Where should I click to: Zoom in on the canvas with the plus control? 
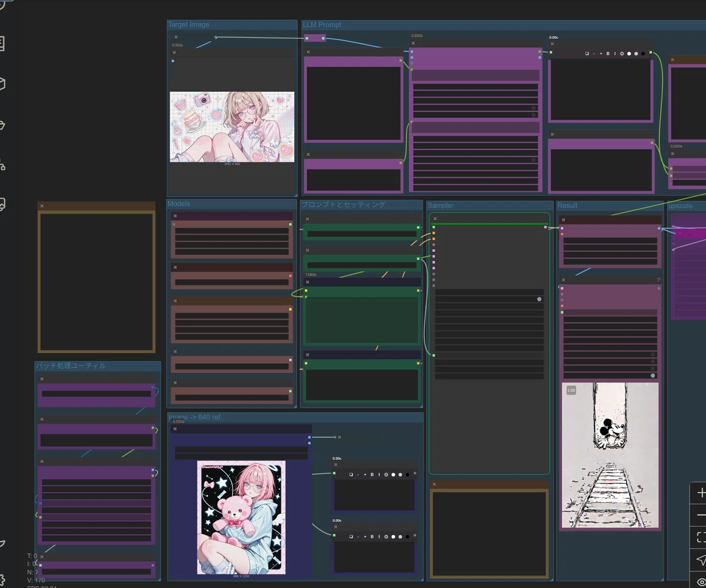tap(700, 493)
